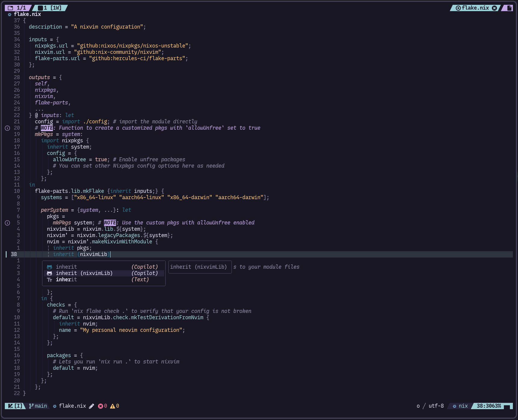518x420 pixels.
Task: Click the error count icon showing 0
Action: point(100,406)
